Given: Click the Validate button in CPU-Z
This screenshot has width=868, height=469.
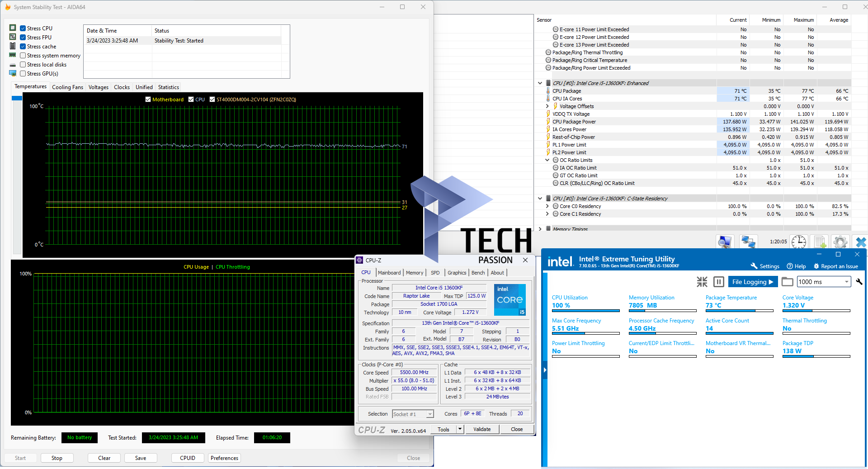Looking at the screenshot, I should 481,429.
